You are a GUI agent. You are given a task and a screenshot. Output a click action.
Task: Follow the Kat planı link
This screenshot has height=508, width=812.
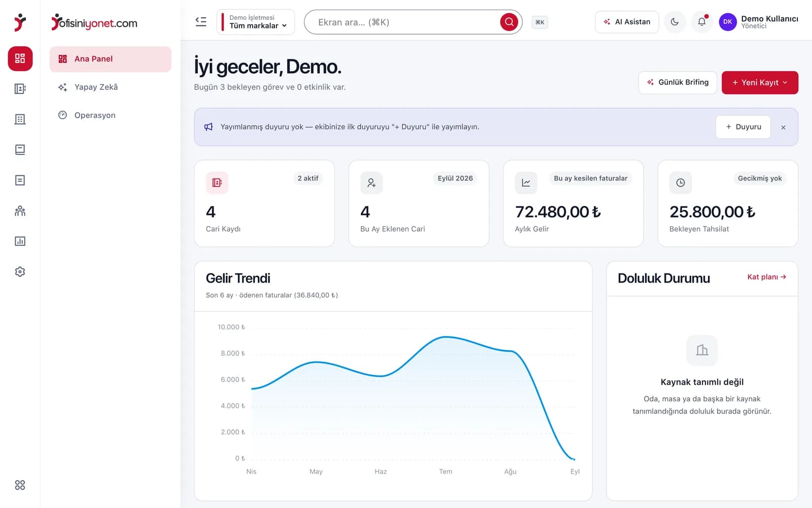[767, 277]
